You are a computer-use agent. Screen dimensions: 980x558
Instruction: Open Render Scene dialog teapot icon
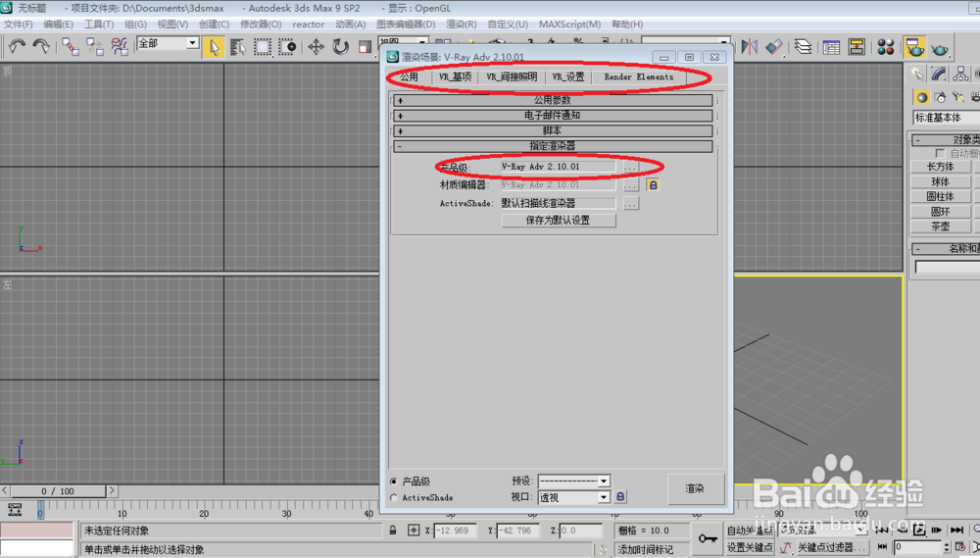click(x=914, y=47)
